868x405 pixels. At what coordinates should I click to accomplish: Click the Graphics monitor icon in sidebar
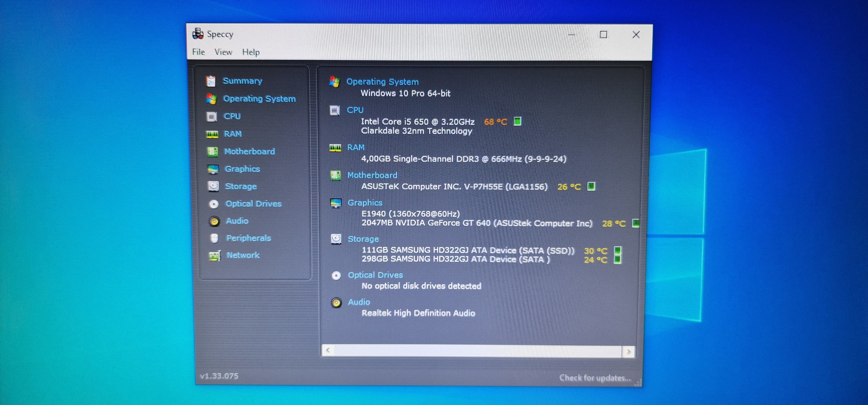(213, 169)
